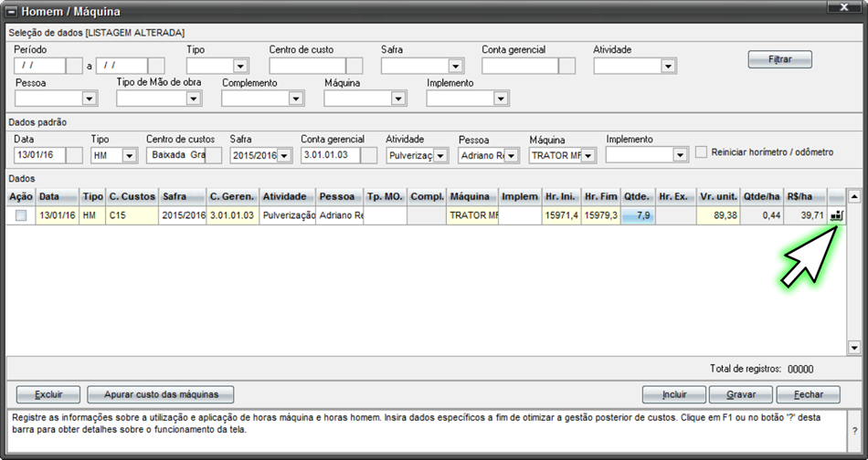Click scroll up arrow of data grid
Screen dimensions: 868x460
(854, 196)
